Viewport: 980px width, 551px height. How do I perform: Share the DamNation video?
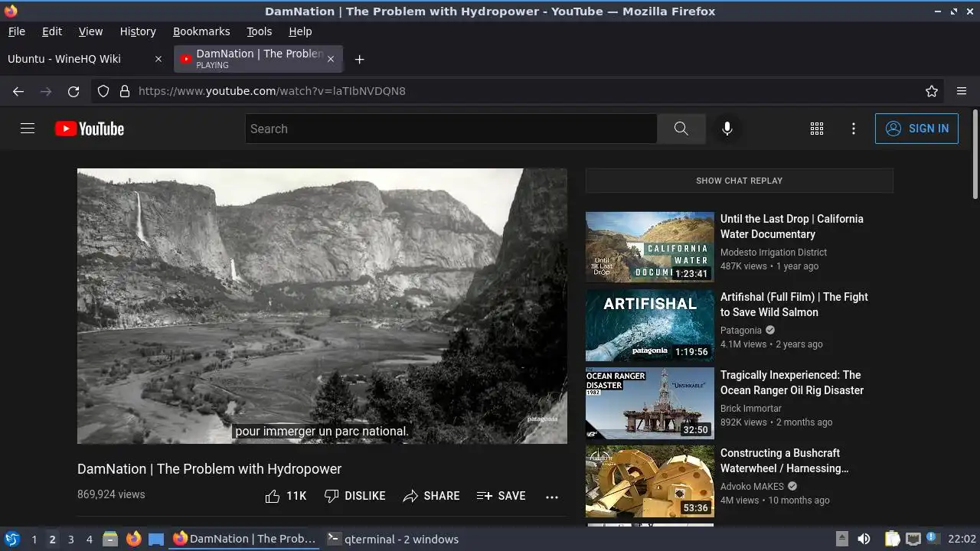point(431,496)
